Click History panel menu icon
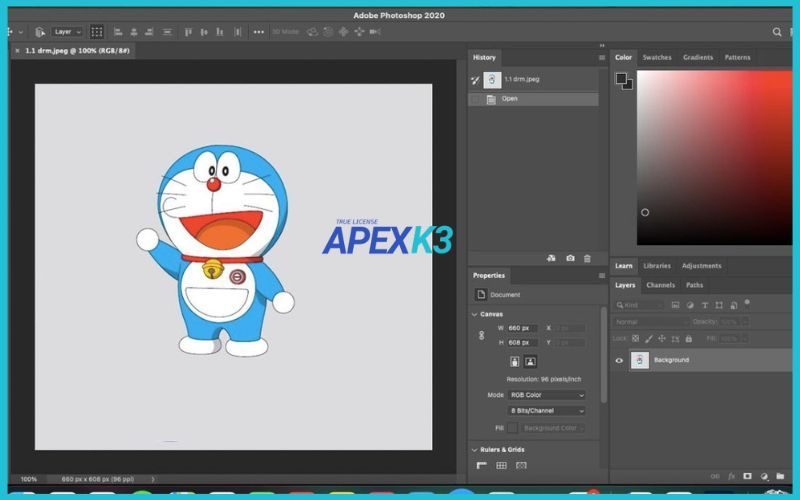 [602, 58]
